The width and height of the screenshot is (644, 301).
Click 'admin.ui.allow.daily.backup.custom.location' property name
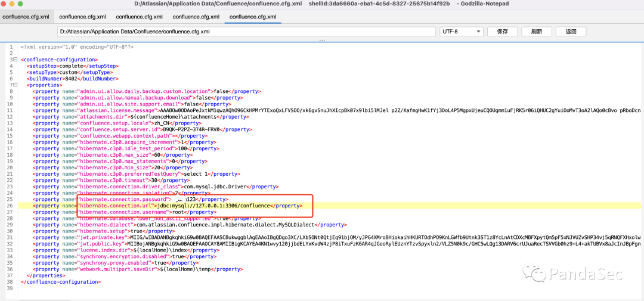tap(144, 91)
